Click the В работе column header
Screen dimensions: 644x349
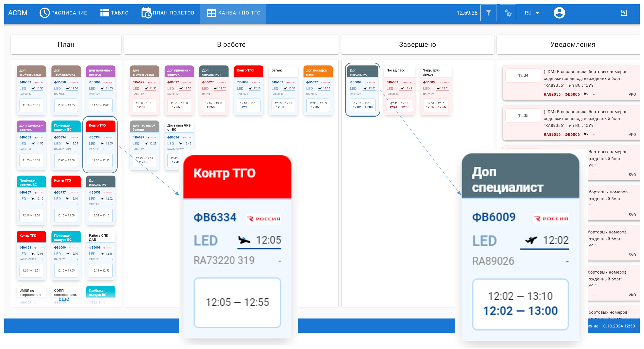pyautogui.click(x=231, y=44)
